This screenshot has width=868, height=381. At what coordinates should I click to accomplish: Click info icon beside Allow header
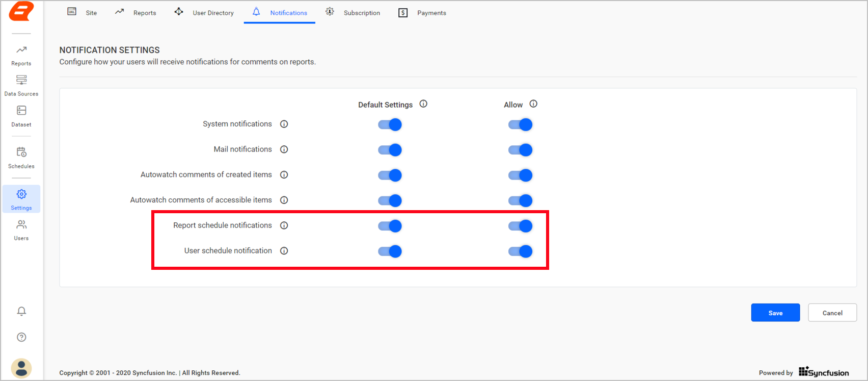click(x=533, y=104)
